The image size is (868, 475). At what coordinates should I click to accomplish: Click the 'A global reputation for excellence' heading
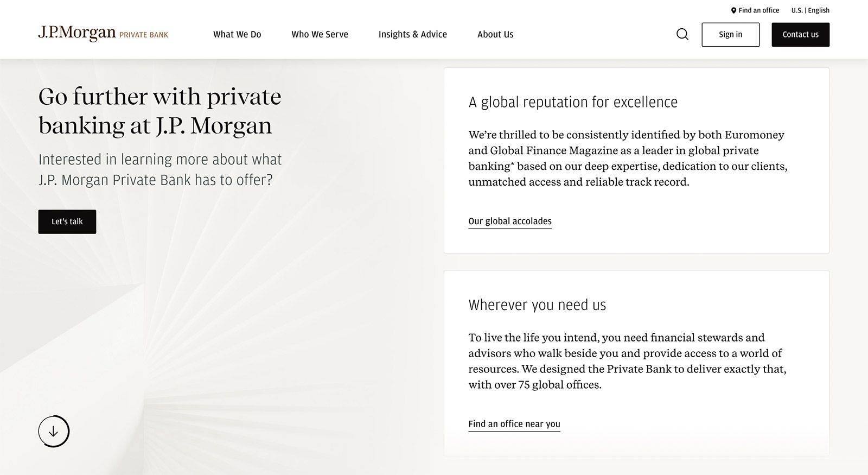pyautogui.click(x=573, y=102)
